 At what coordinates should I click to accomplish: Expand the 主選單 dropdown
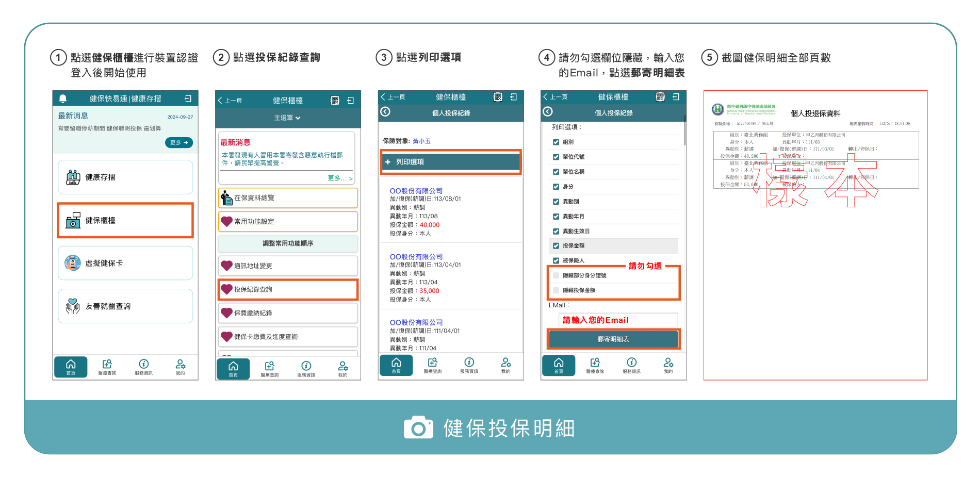click(287, 118)
